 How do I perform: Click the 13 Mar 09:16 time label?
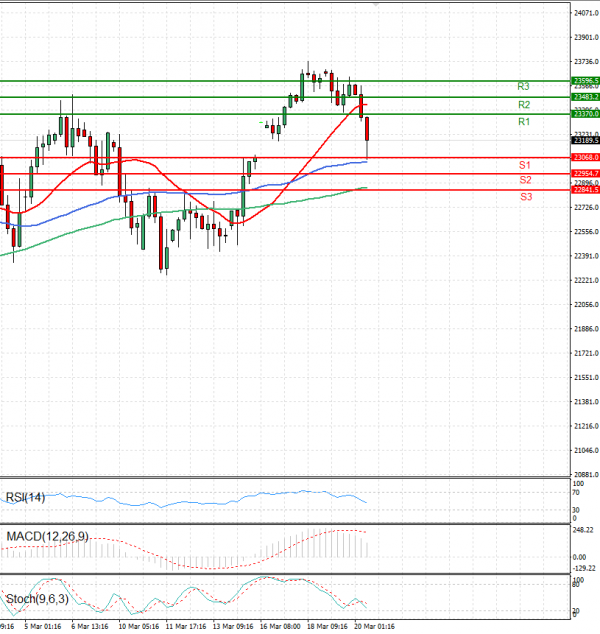click(233, 626)
